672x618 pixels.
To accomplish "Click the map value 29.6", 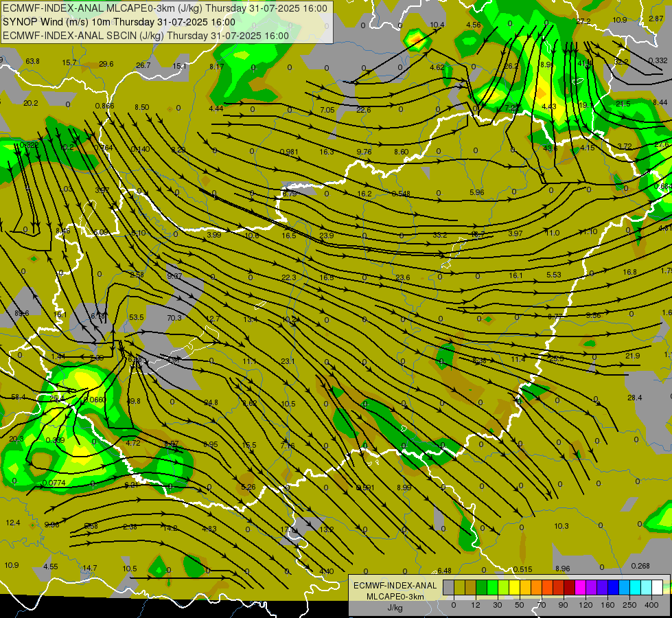I will pyautogui.click(x=106, y=64).
